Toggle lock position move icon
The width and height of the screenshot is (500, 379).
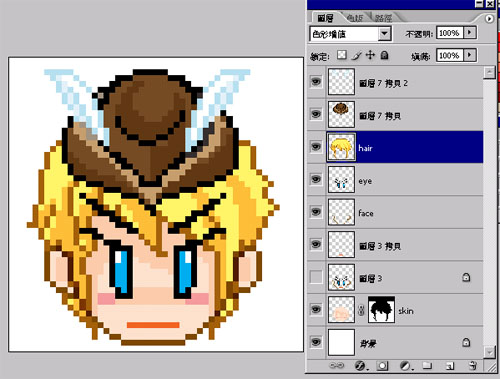(x=370, y=55)
